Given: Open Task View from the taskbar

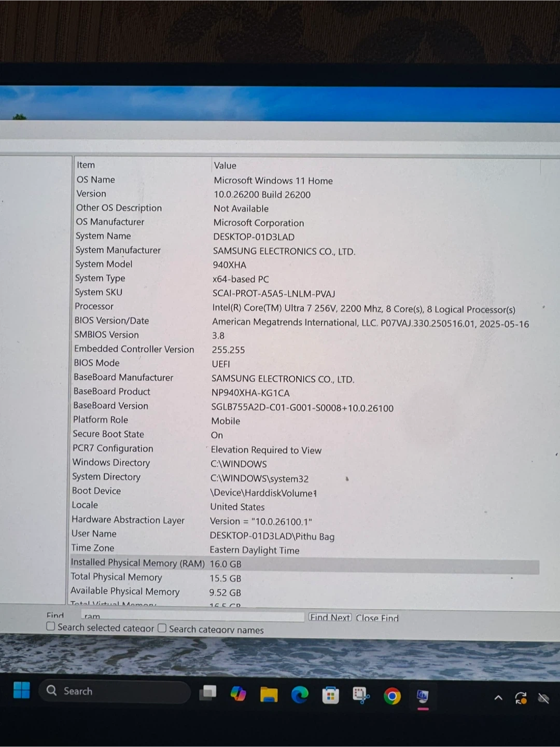Looking at the screenshot, I should [x=208, y=693].
